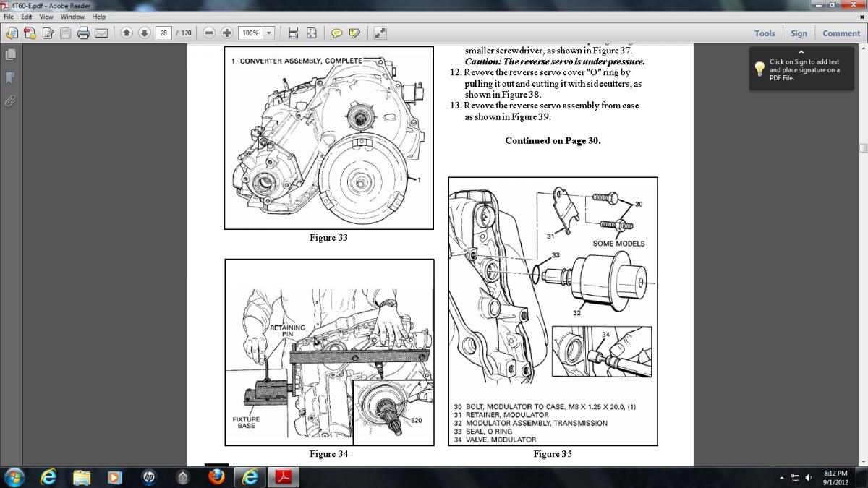Toggle read mode in the toolbar

(380, 33)
